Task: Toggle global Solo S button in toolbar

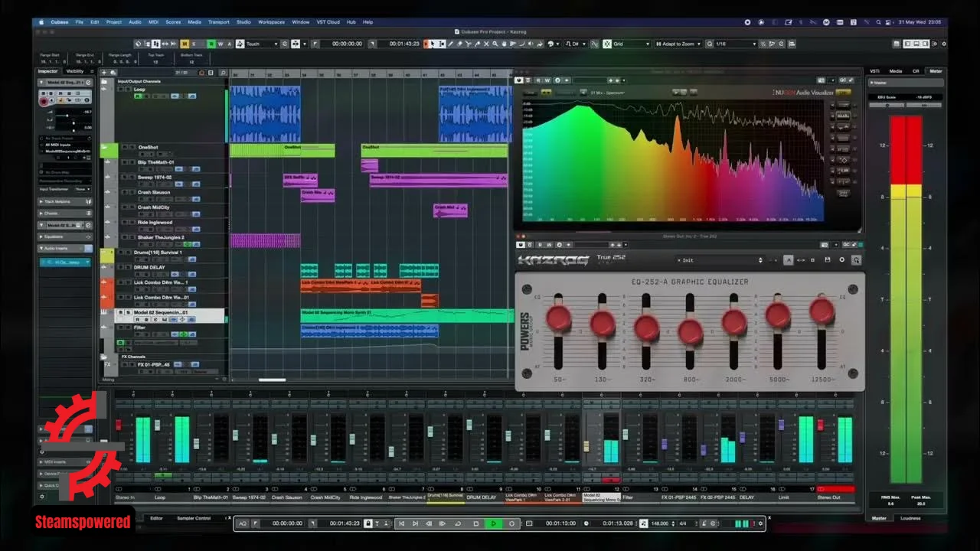Action: coord(194,44)
